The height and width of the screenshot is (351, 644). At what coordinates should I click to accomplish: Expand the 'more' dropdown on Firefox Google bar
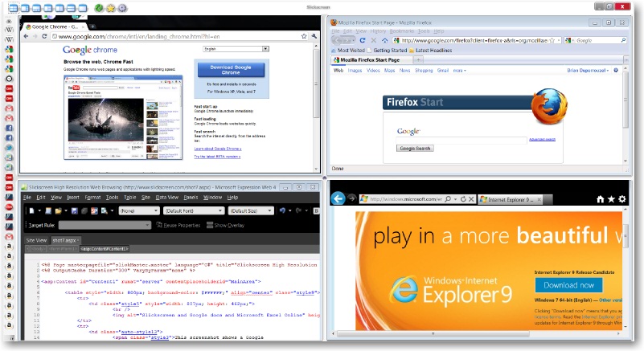click(x=460, y=71)
